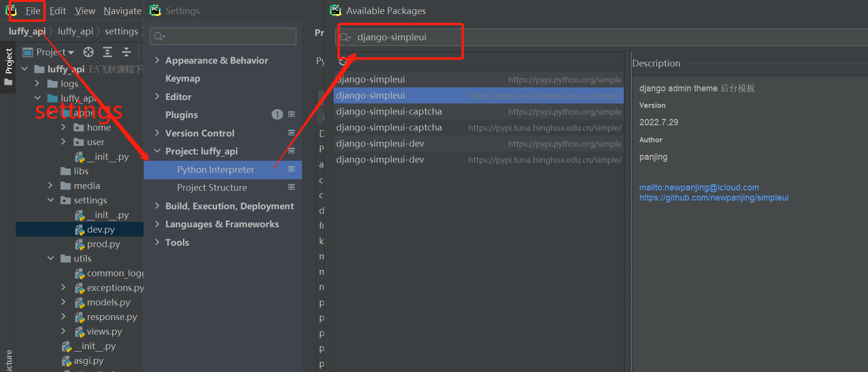Select exceptions.py in the project tree

pos(115,287)
